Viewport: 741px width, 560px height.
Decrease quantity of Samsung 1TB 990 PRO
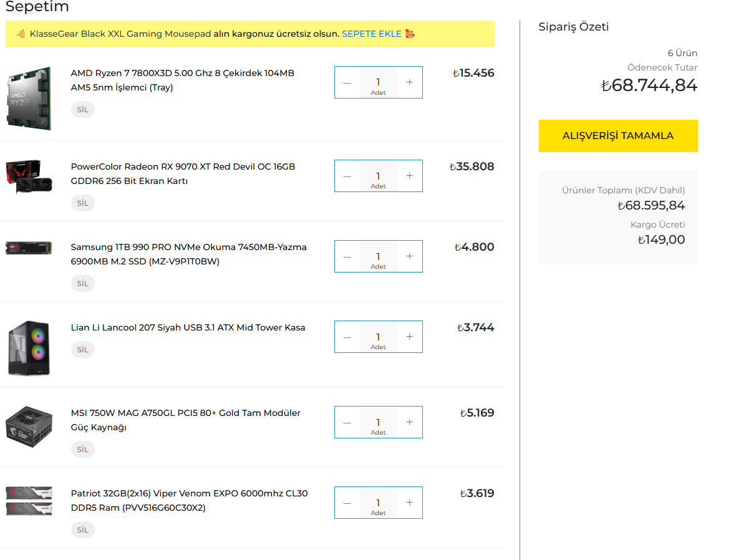coord(347,256)
